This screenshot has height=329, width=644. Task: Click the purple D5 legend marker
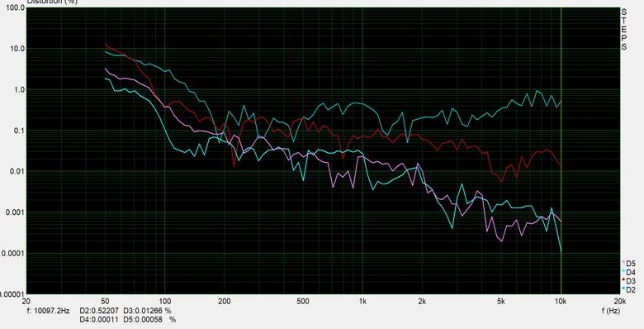(x=623, y=262)
